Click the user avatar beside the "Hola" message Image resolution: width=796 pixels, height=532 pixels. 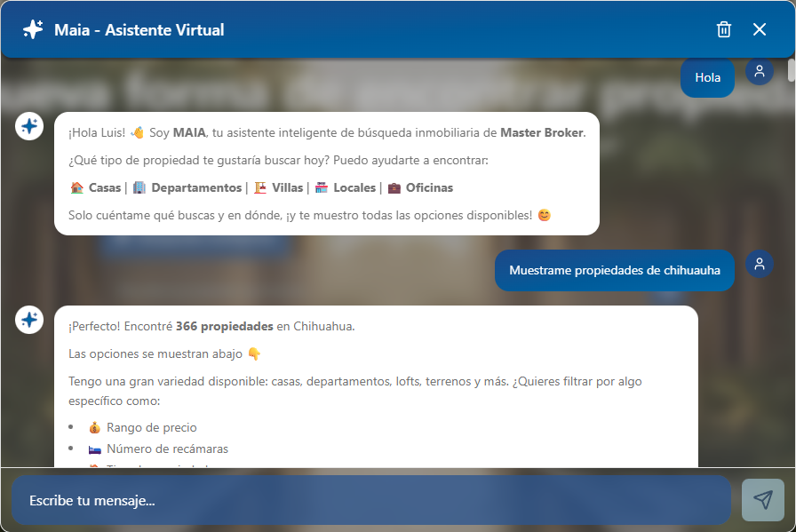pyautogui.click(x=759, y=73)
